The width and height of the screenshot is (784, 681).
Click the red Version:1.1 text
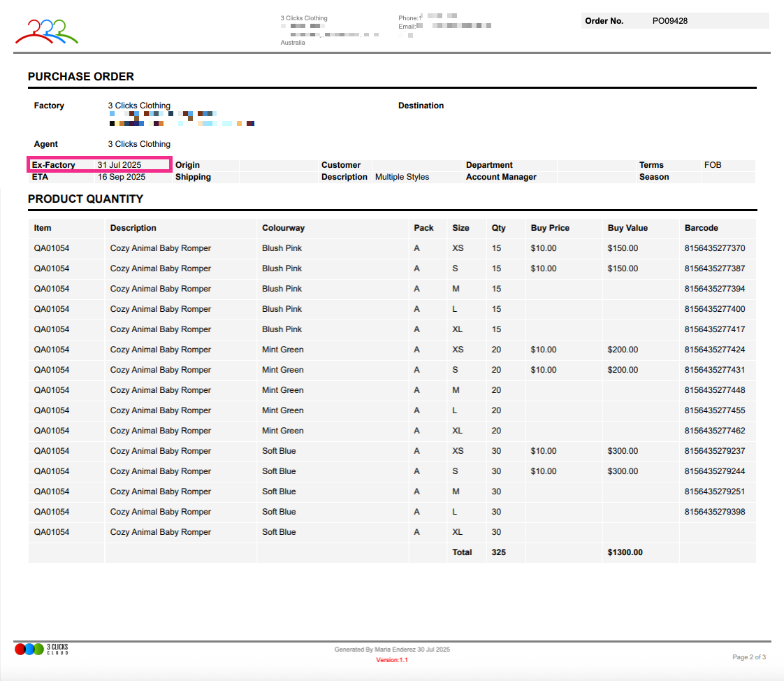[391, 660]
